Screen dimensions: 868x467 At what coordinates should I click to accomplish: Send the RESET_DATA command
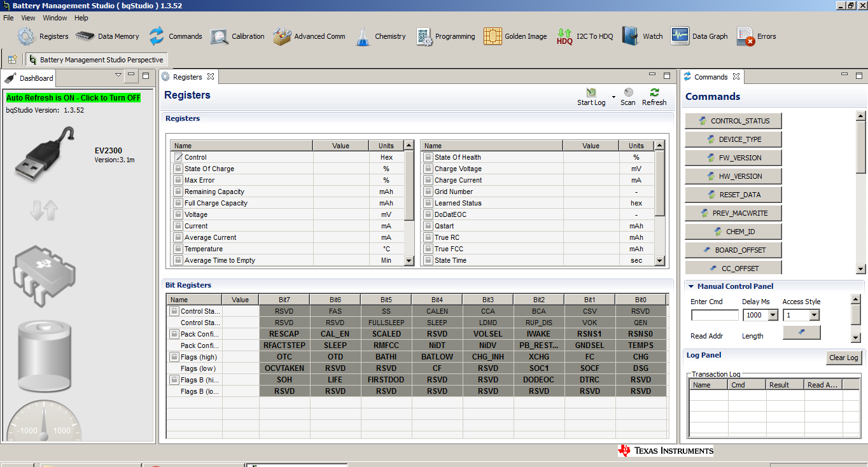(733, 195)
